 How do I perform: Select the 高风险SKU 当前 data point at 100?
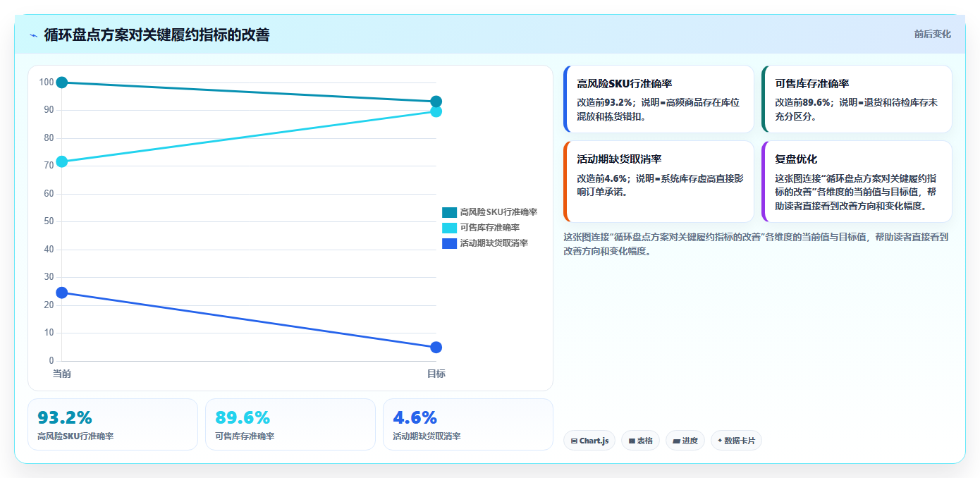62,82
